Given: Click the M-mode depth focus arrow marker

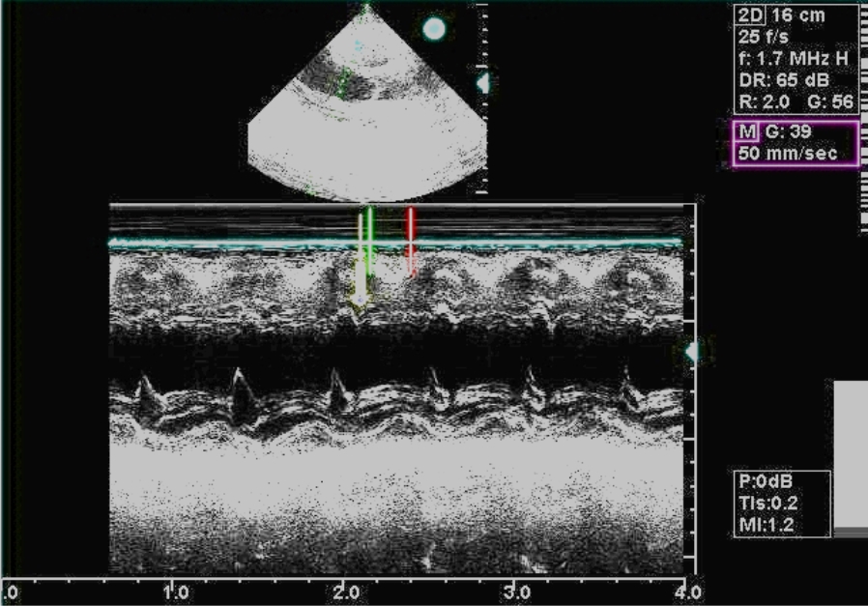Looking at the screenshot, I should (x=691, y=352).
